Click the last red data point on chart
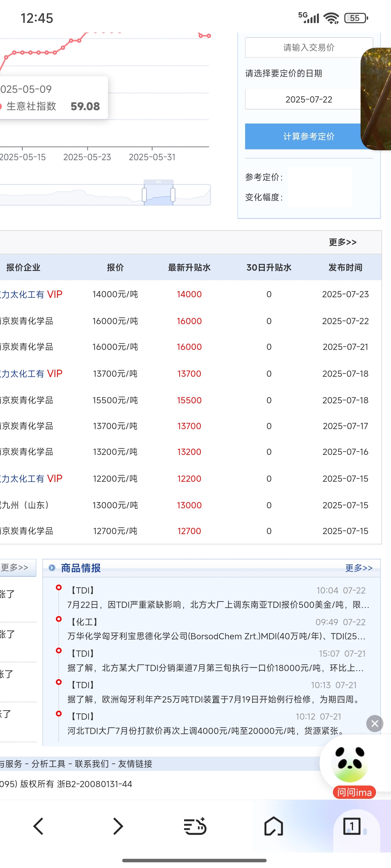 tap(209, 36)
